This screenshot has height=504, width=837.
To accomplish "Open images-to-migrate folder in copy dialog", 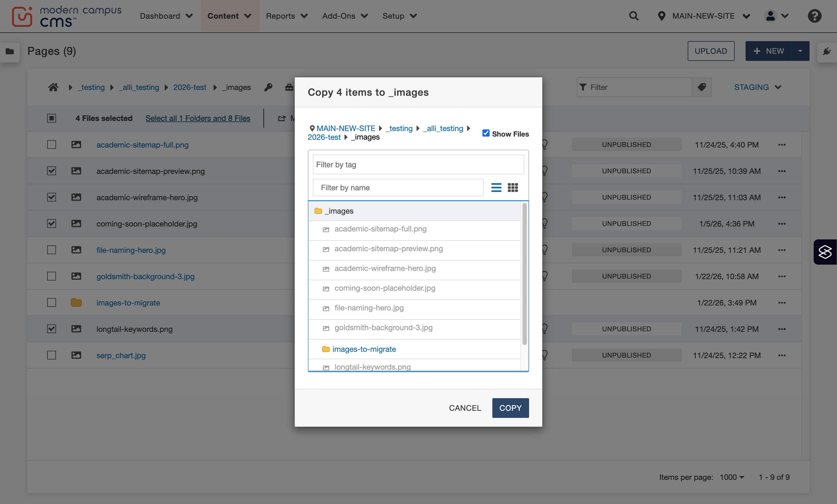I will 364,349.
